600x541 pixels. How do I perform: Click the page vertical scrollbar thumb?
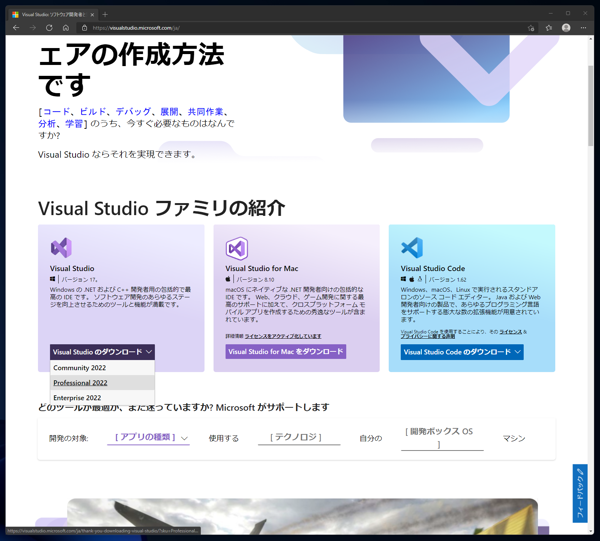(591, 105)
